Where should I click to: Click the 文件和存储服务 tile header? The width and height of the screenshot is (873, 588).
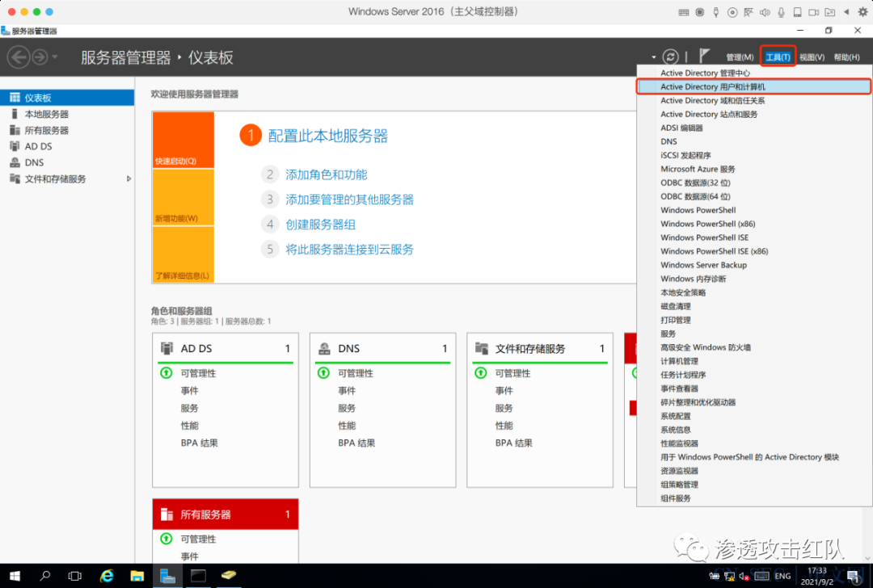coord(540,349)
